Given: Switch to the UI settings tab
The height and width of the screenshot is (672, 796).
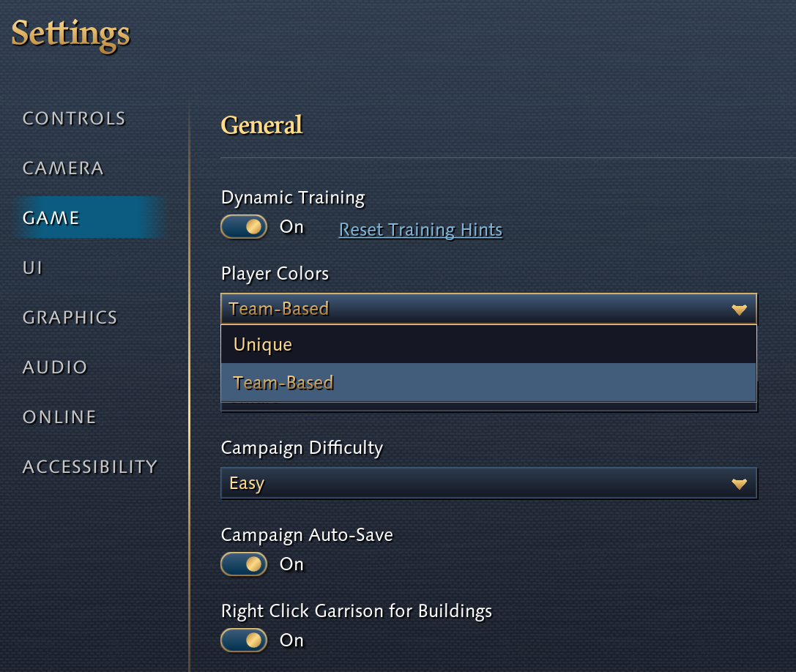Looking at the screenshot, I should pos(31,267).
